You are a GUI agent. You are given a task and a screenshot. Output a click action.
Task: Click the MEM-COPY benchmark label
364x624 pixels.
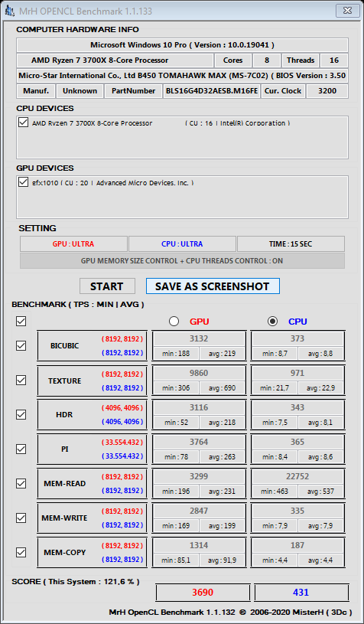(x=65, y=552)
